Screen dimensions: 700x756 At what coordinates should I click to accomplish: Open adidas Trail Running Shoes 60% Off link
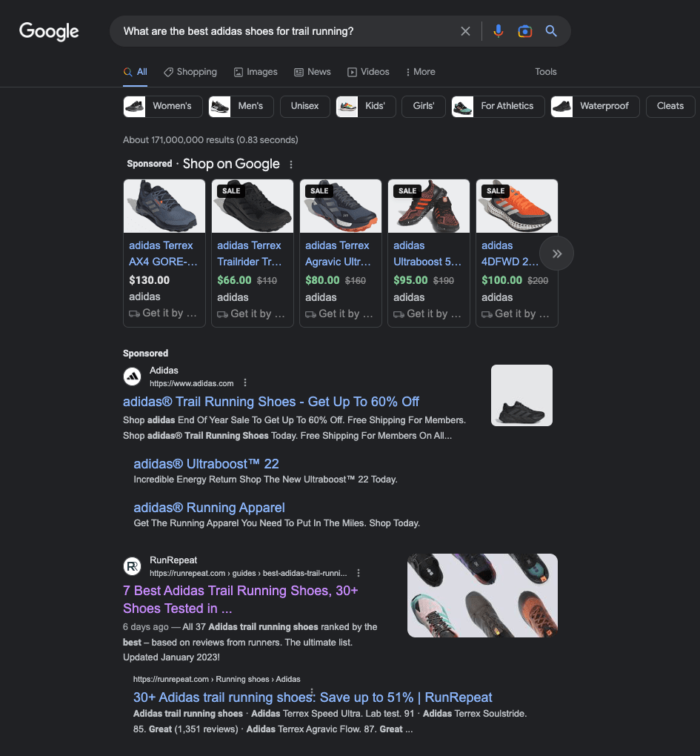(271, 402)
